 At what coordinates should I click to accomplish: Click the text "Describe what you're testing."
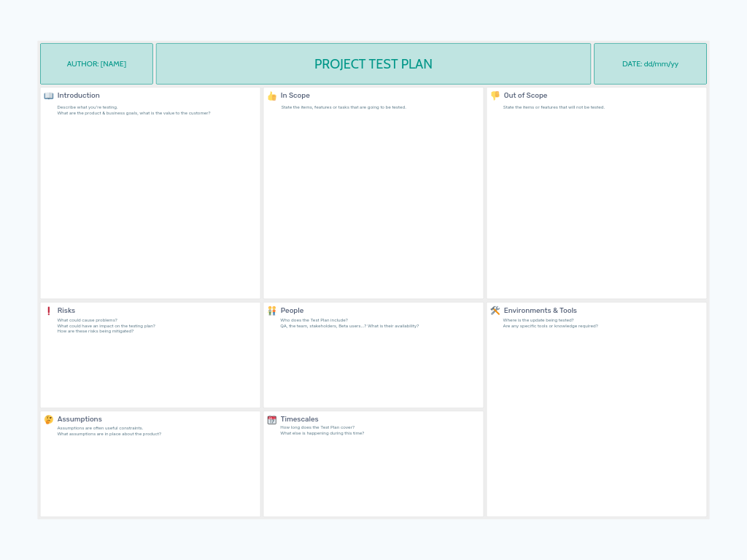(88, 107)
